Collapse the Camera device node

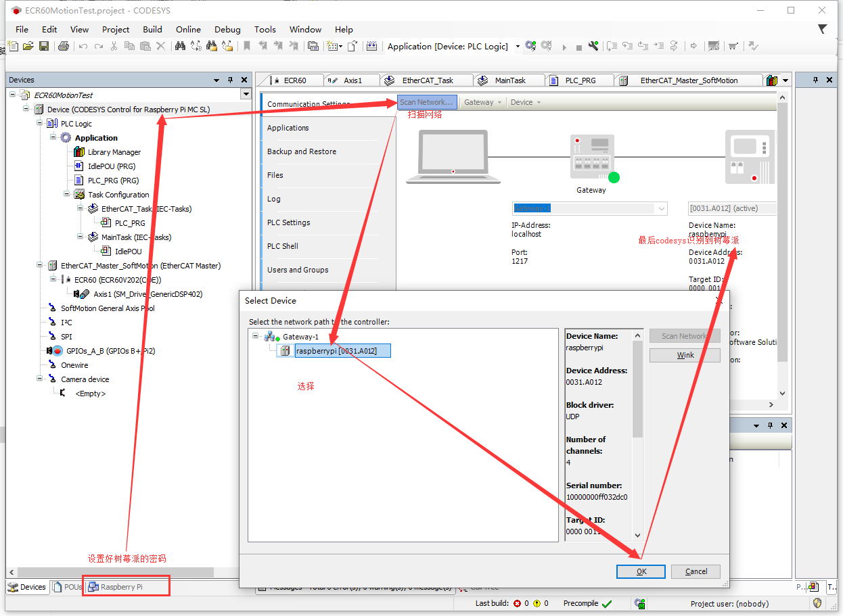[40, 379]
